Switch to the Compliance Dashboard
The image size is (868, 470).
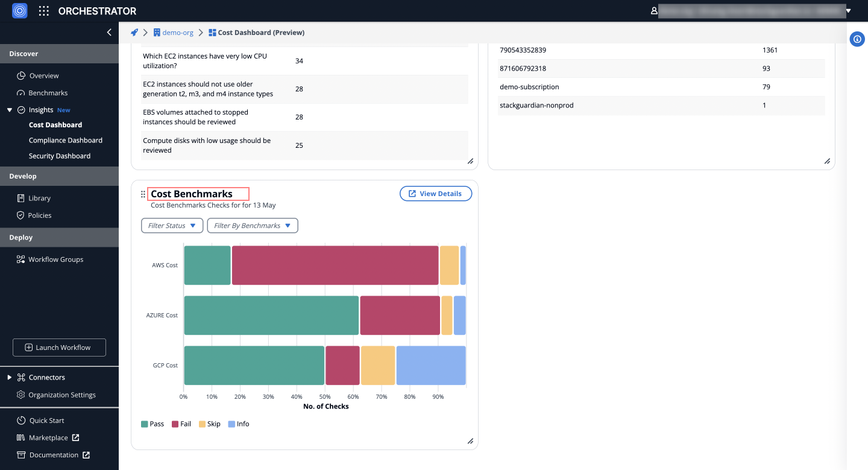(x=66, y=140)
